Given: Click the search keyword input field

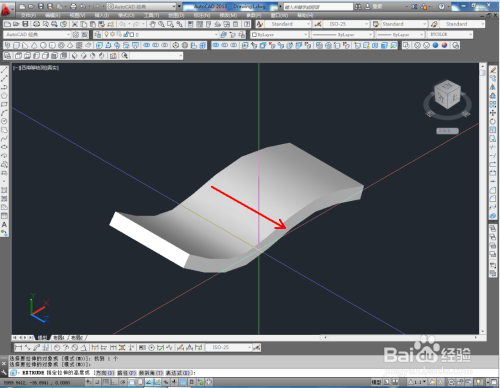Looking at the screenshot, I should click(318, 6).
